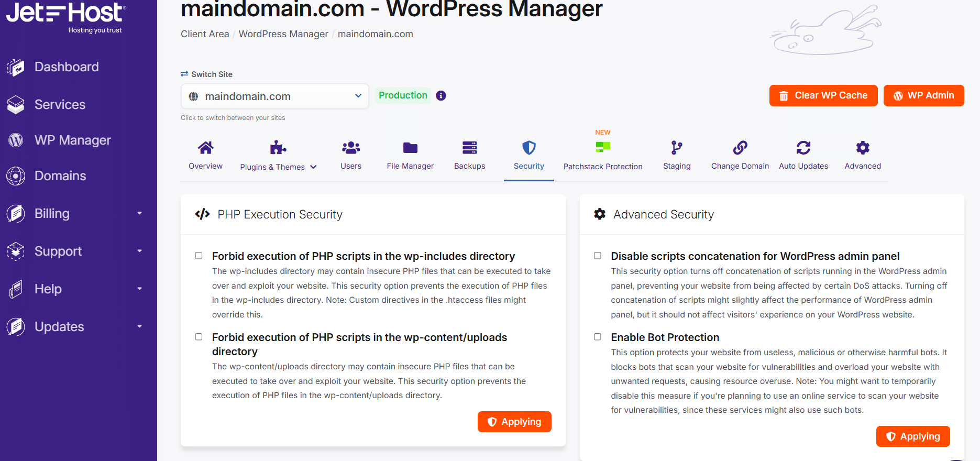Click the NEW label above Patchstack
Viewport: 980px width, 461px height.
pyautogui.click(x=603, y=133)
